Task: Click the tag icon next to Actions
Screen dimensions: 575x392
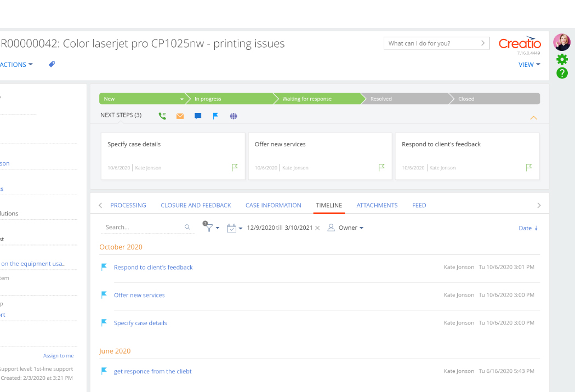Action: (52, 64)
